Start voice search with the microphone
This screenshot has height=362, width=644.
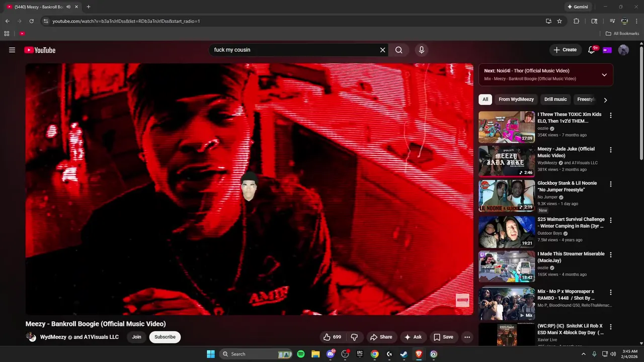tap(422, 50)
